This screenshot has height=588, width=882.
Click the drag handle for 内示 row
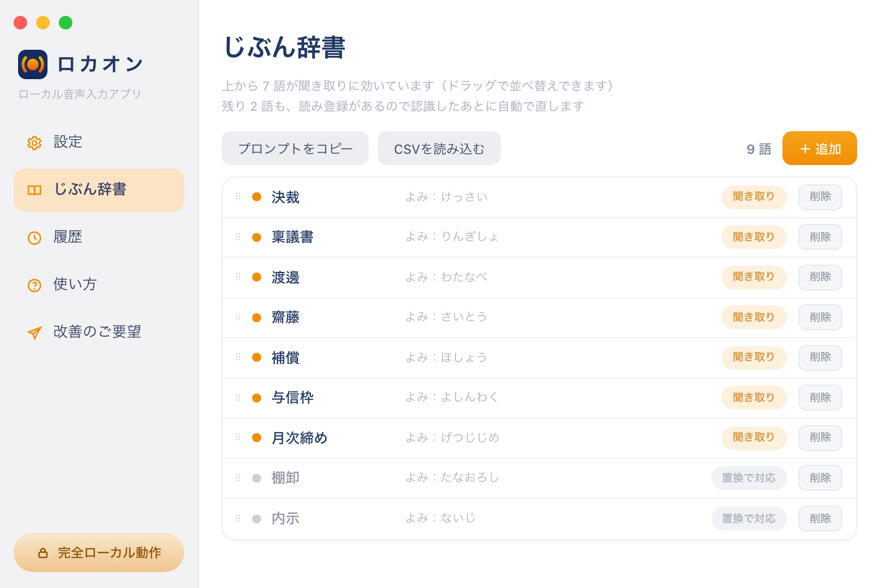[238, 518]
